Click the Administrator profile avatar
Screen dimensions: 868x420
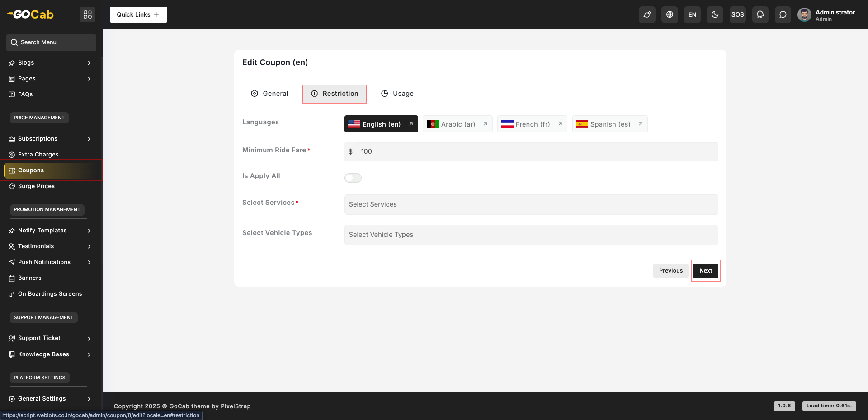804,15
